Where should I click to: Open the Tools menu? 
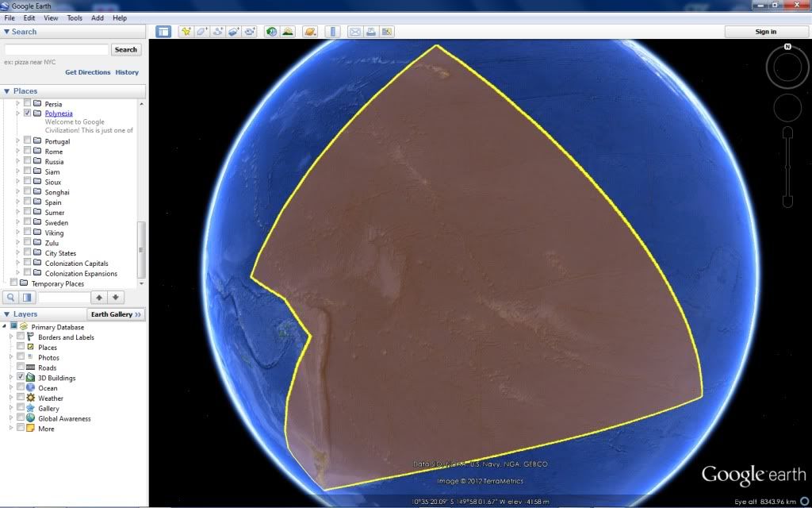75,17
